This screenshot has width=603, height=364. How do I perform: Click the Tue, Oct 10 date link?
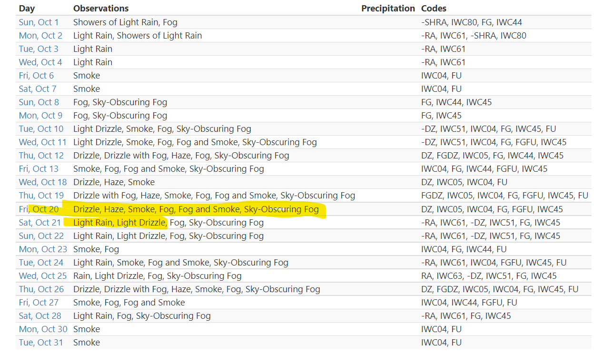tap(41, 129)
